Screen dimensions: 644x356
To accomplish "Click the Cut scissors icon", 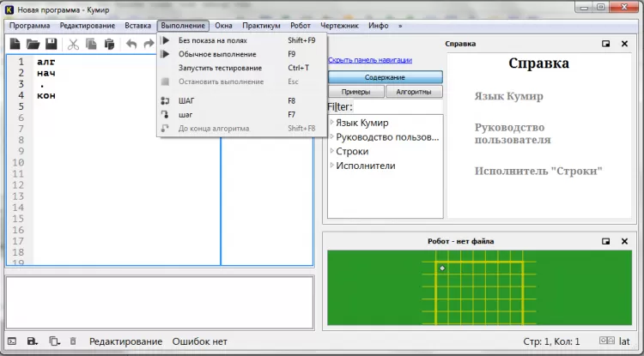I will pyautogui.click(x=73, y=44).
